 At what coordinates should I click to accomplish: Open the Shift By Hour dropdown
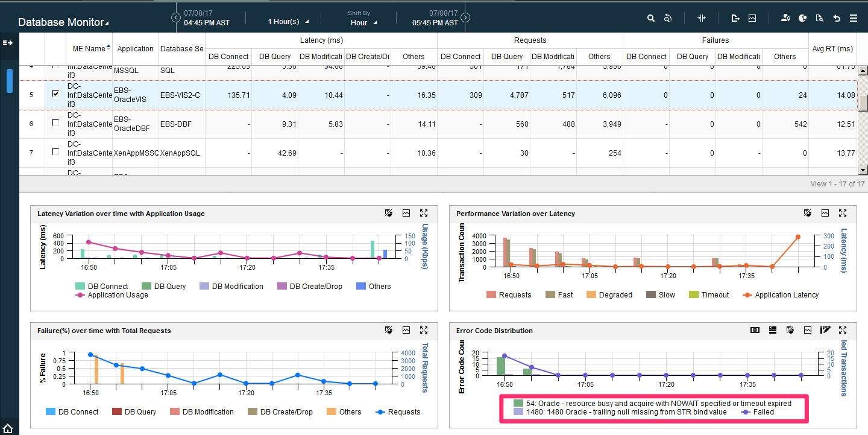click(363, 22)
